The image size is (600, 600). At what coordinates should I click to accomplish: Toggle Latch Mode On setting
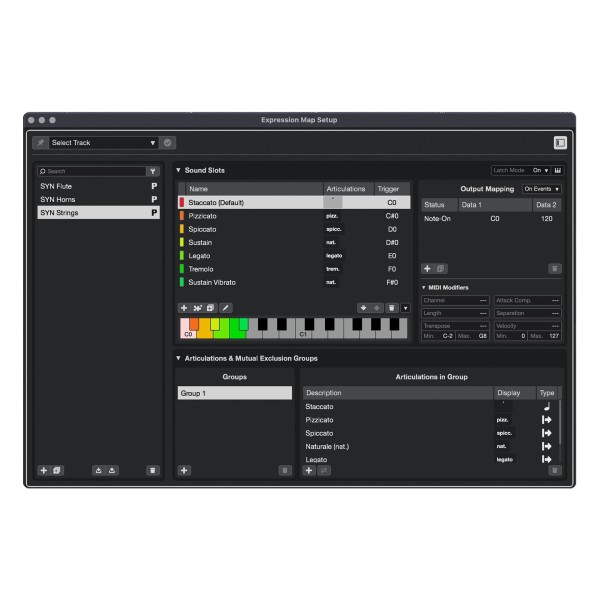pos(540,171)
